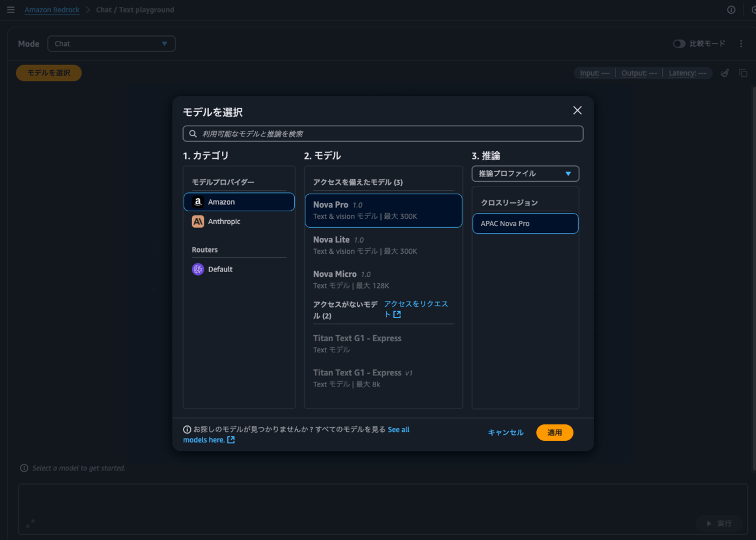Click the 実行 run button
The height and width of the screenshot is (540, 756).
click(x=719, y=523)
